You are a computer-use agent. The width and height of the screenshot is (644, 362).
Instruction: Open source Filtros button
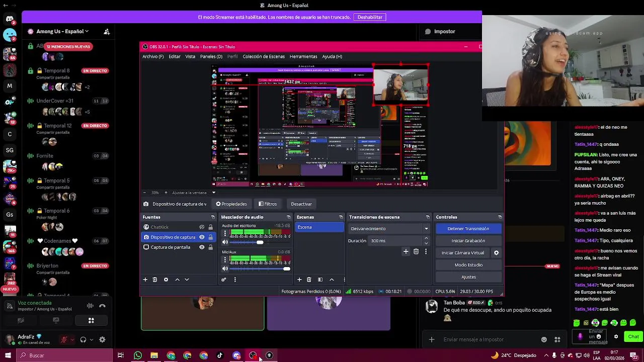[267, 204]
